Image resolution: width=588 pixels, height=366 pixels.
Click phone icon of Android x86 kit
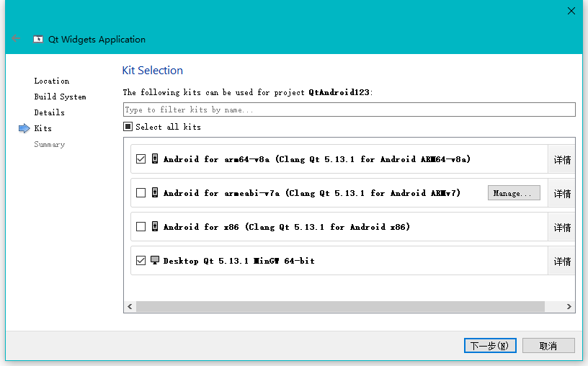pos(154,226)
